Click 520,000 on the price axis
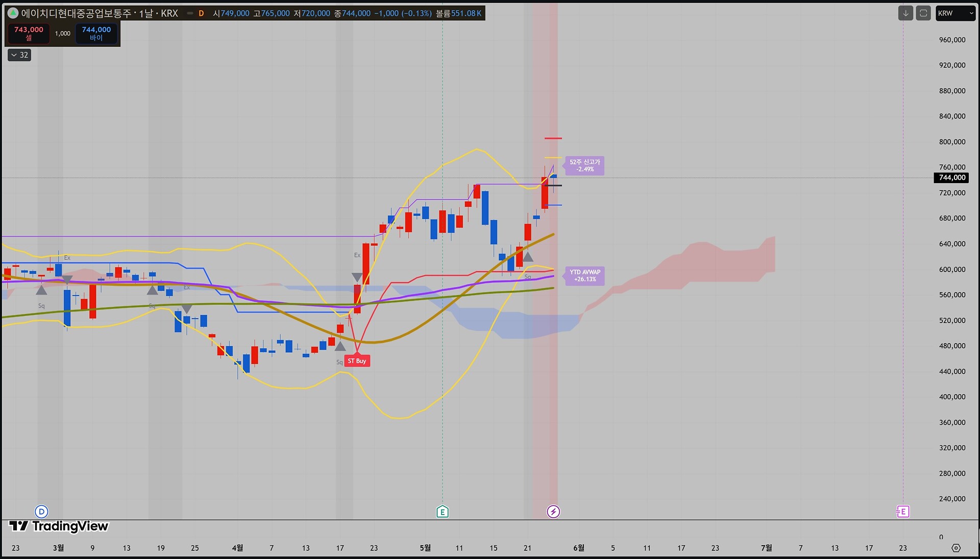 pos(952,321)
